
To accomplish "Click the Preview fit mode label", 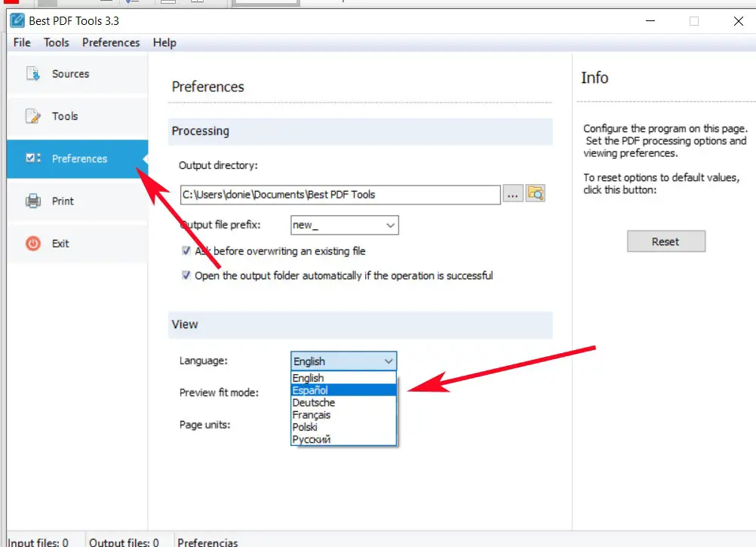I will coord(219,393).
